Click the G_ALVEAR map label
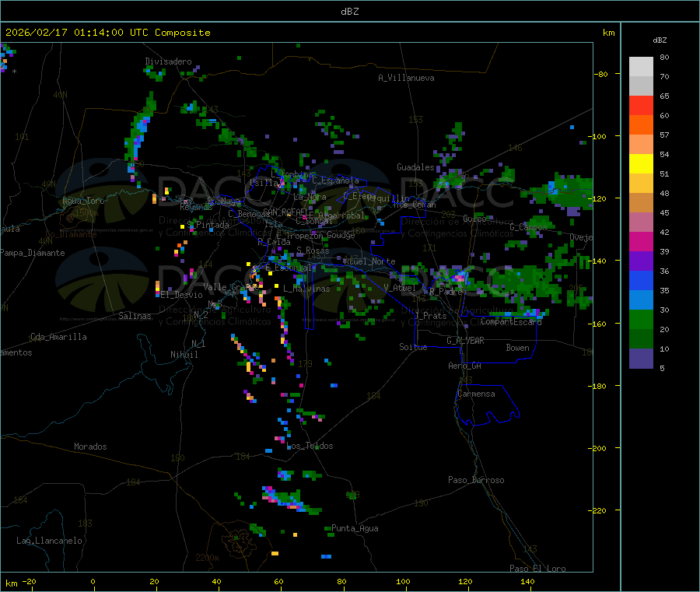This screenshot has height=592, width=700. [x=465, y=341]
